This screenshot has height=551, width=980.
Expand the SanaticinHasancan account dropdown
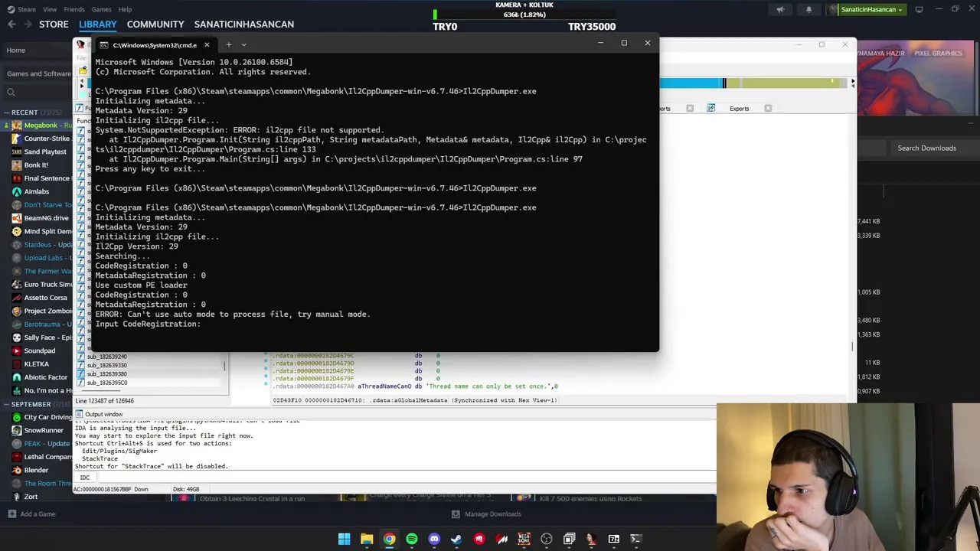866,9
